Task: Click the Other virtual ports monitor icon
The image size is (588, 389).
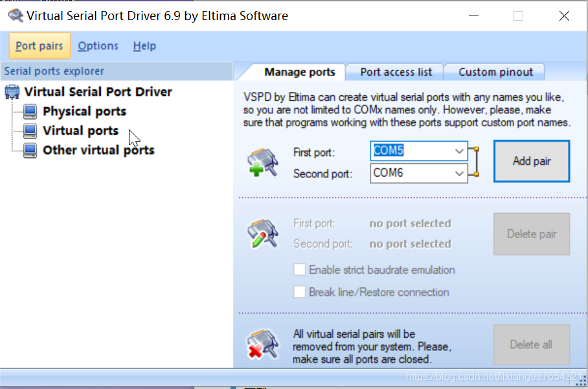Action: pos(30,150)
